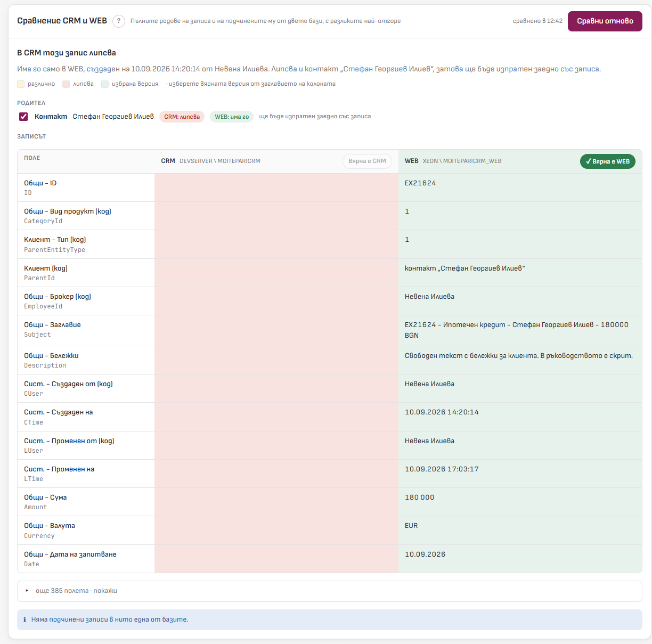
Task: Click the Свободен текст description value
Action: [519, 356]
